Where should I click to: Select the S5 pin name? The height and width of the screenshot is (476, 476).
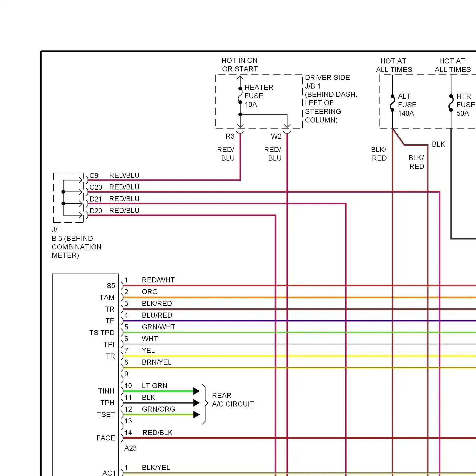(111, 286)
